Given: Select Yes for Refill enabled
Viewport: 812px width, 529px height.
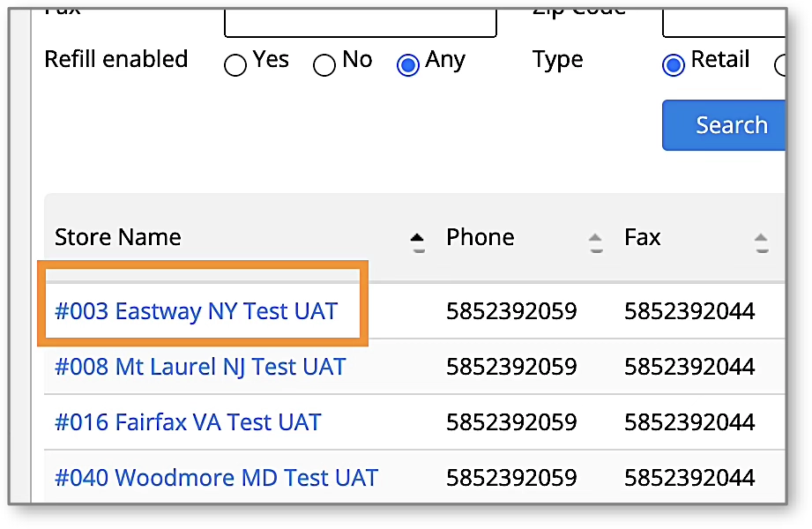Looking at the screenshot, I should (x=235, y=65).
